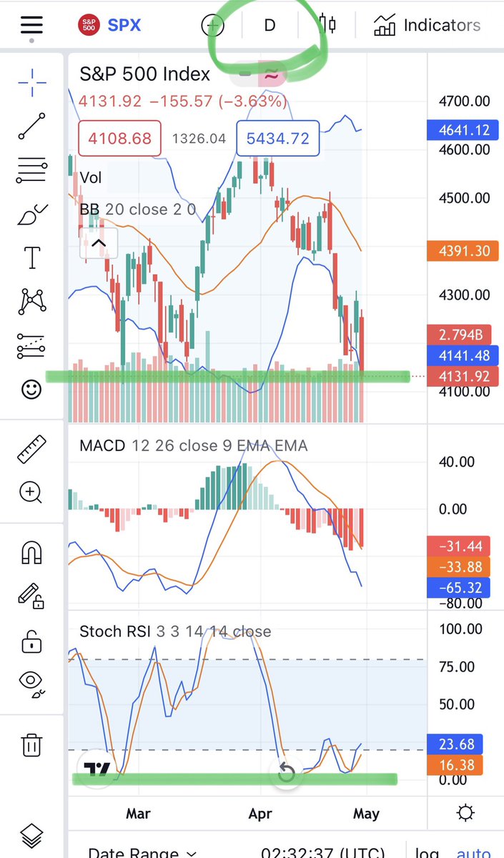Click the trash remove drawings icon
504x858 pixels.
pos(31,744)
